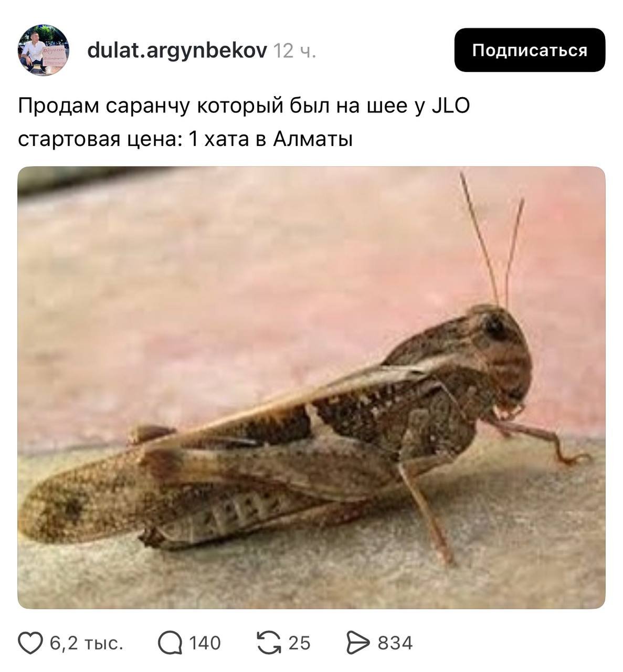Image resolution: width=623 pixels, height=672 pixels.
Task: Click the стартовая цена caption line
Action: [x=185, y=140]
